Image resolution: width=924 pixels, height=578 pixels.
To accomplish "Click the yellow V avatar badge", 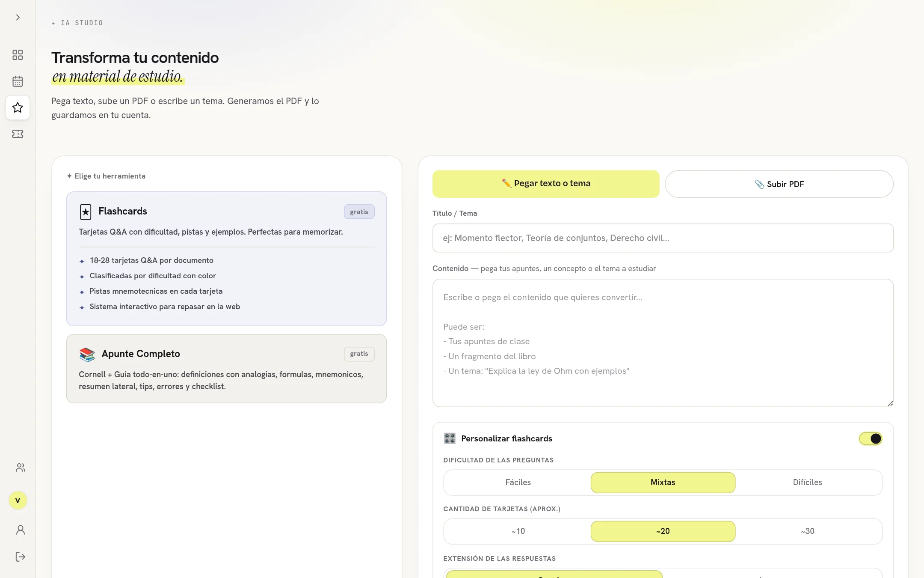I will [x=18, y=500].
